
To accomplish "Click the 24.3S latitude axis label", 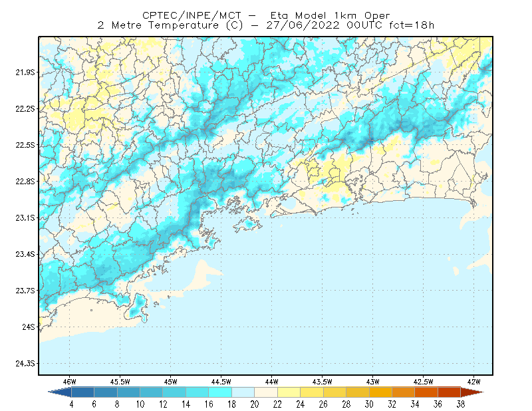I will pos(25,364).
